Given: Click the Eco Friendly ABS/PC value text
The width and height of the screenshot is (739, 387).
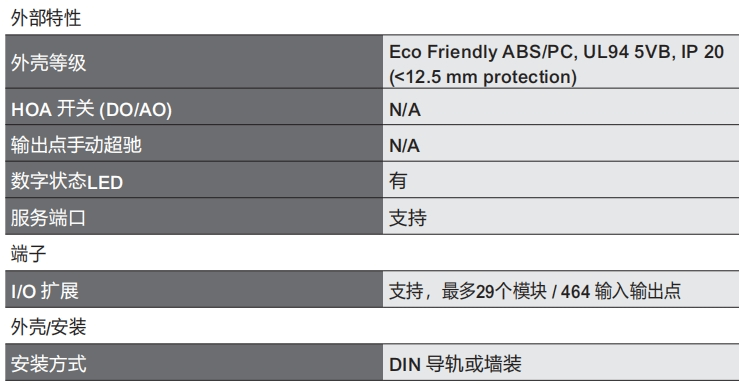Looking at the screenshot, I should coord(481,52).
